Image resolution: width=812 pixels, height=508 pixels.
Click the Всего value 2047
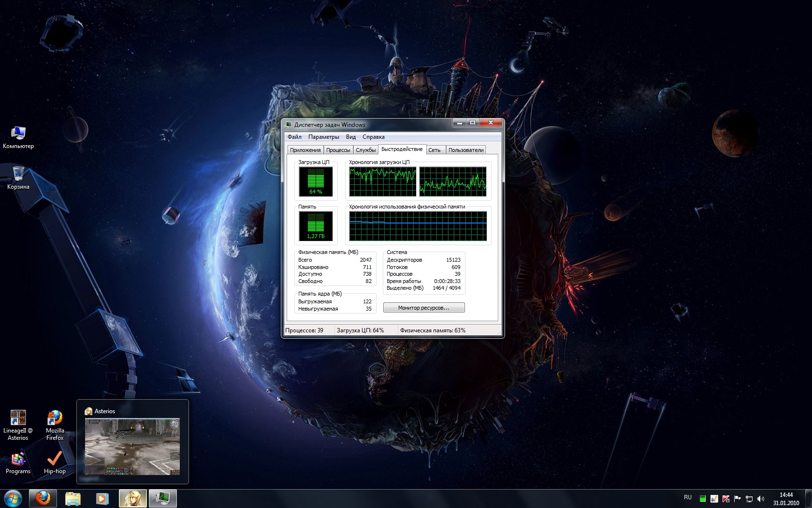click(x=366, y=260)
